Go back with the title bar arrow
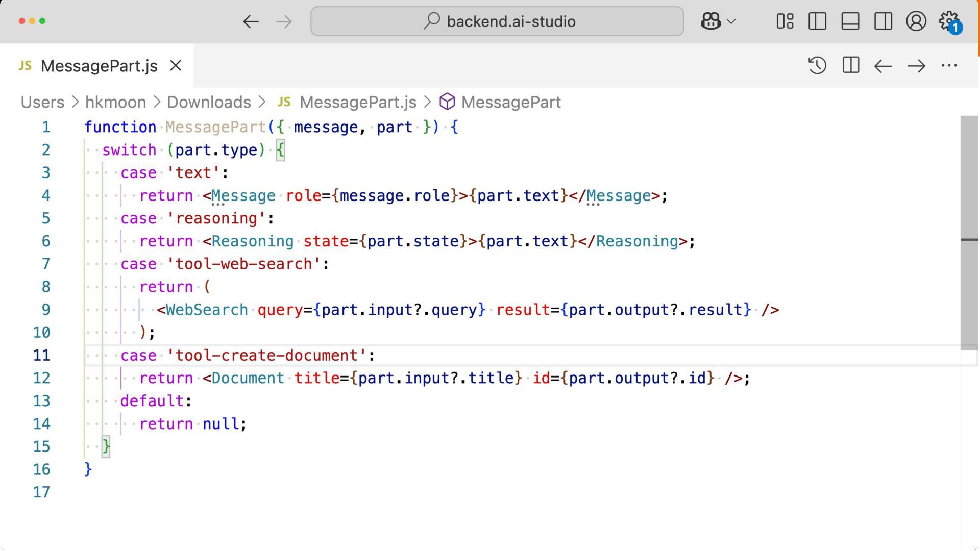Screen dimensions: 980x551 (x=251, y=21)
